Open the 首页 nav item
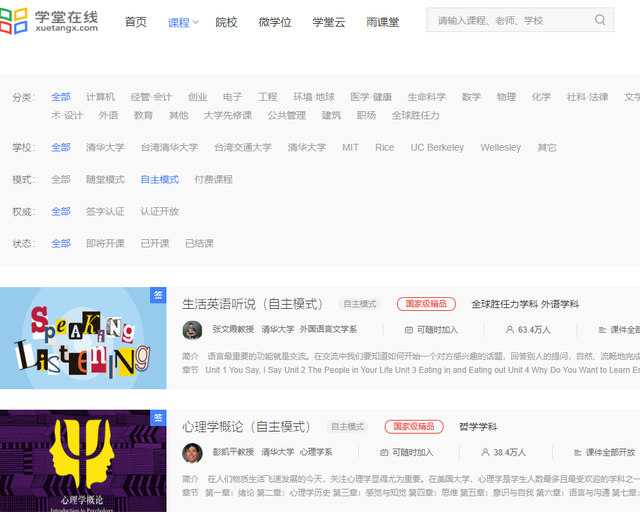640x514 pixels. click(x=136, y=22)
